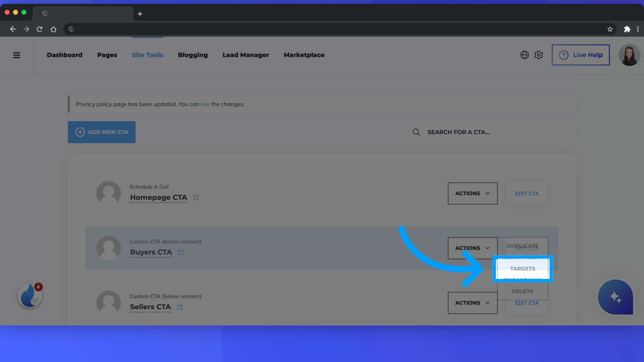Switch to the Blogging tab
The height and width of the screenshot is (362, 644).
pos(193,55)
